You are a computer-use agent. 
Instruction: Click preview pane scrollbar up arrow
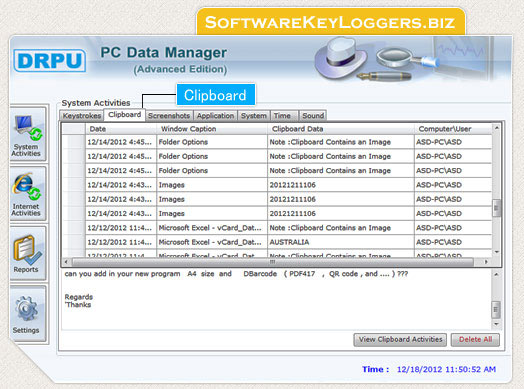pyautogui.click(x=496, y=275)
